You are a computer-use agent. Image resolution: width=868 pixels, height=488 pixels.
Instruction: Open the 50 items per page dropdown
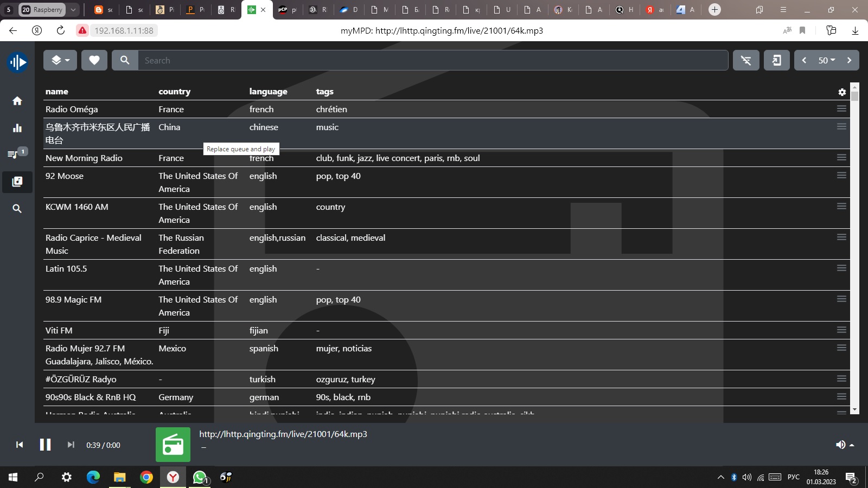point(826,60)
